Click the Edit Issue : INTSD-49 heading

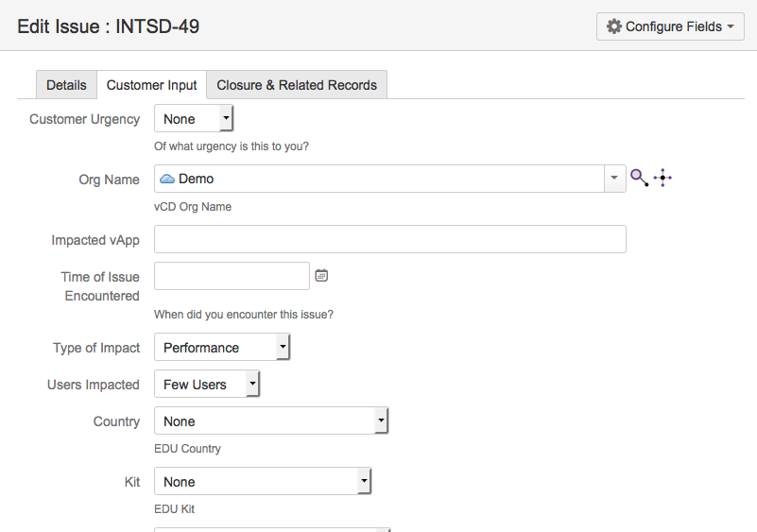pyautogui.click(x=108, y=26)
